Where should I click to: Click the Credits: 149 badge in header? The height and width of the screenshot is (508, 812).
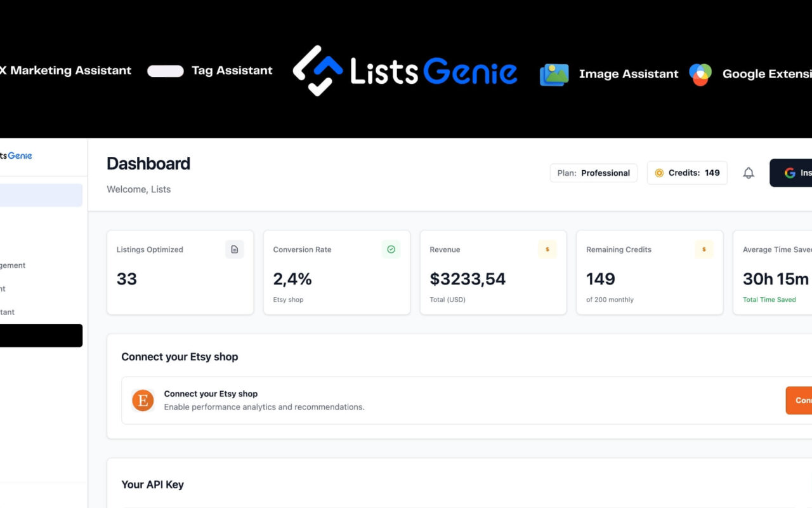click(x=687, y=173)
